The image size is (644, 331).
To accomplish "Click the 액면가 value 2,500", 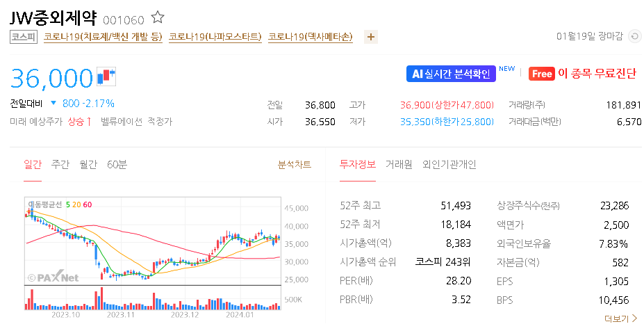I will pyautogui.click(x=616, y=225).
